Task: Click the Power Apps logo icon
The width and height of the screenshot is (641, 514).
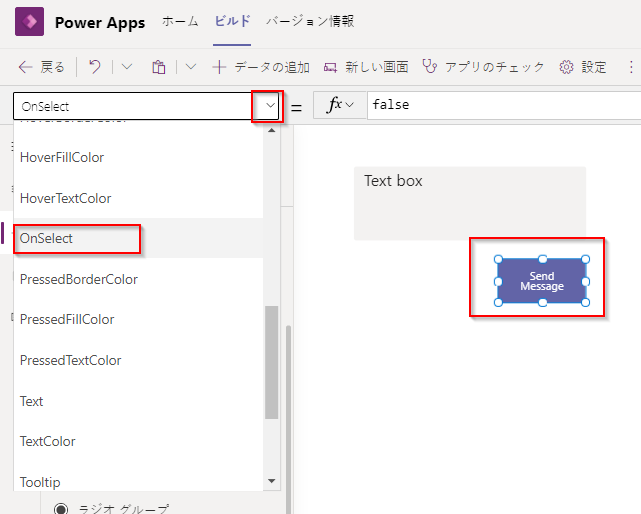Action: coord(29,22)
